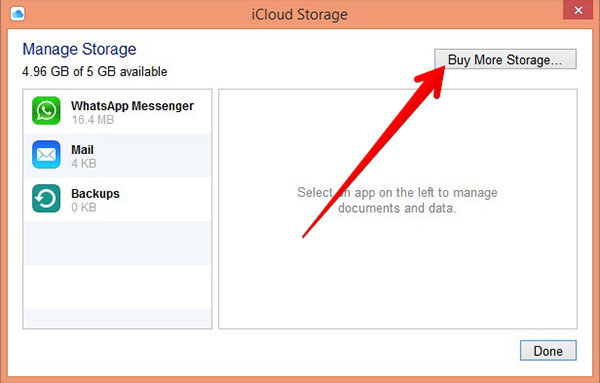Select the Backups entry label
This screenshot has width=600, height=383.
pyautogui.click(x=95, y=194)
